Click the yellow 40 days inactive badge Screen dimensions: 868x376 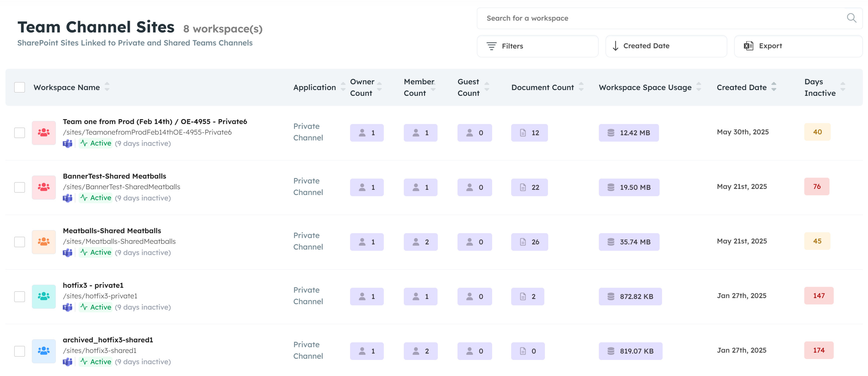click(817, 132)
